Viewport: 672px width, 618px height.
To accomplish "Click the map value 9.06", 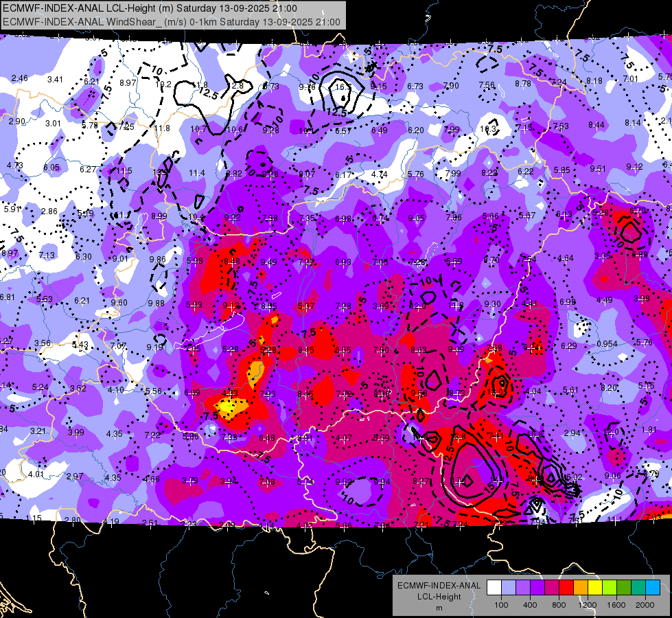I will click(612, 475).
